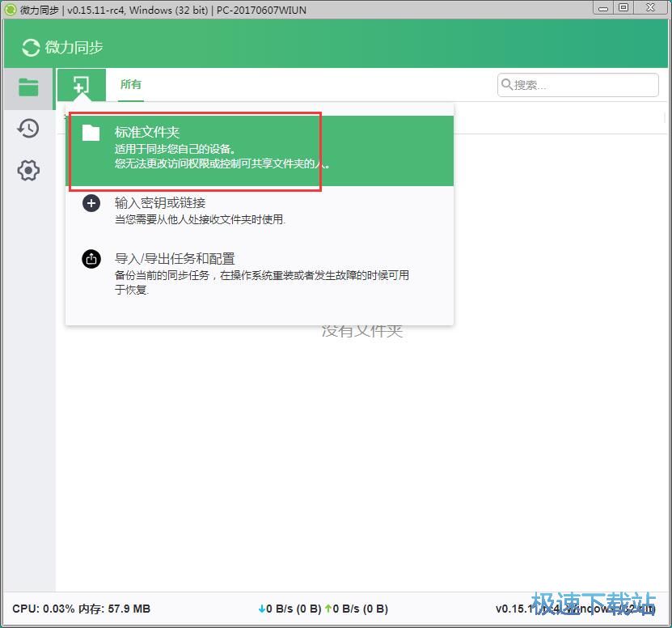Click the green circular sync logo

coord(29,48)
